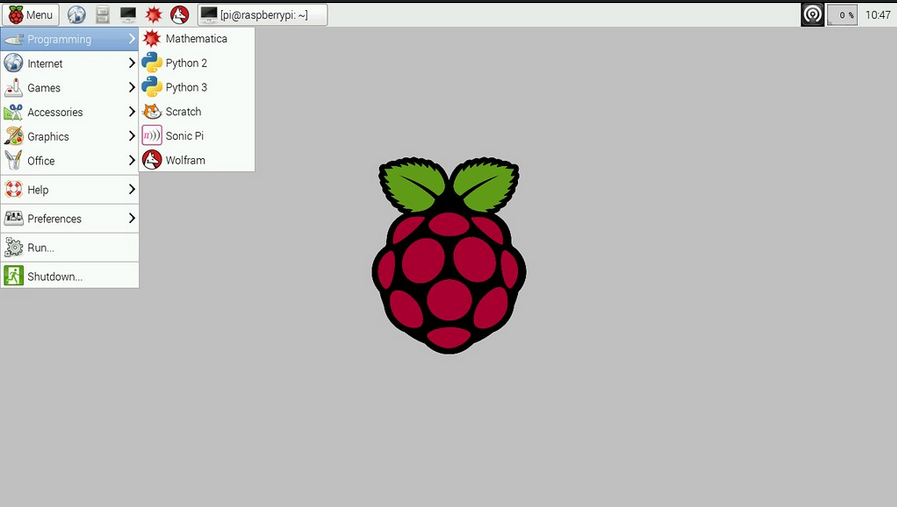Expand the Preferences submenu arrow
Screen dimensions: 897x507
tap(132, 218)
